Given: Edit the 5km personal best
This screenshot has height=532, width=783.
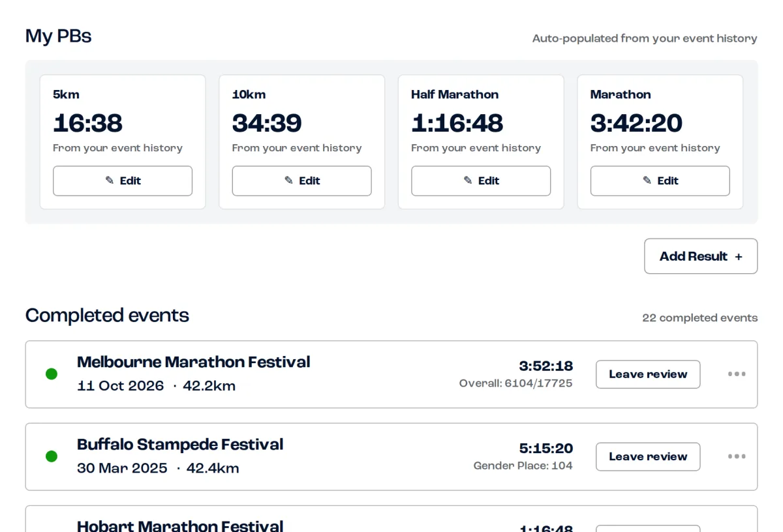Looking at the screenshot, I should (123, 181).
